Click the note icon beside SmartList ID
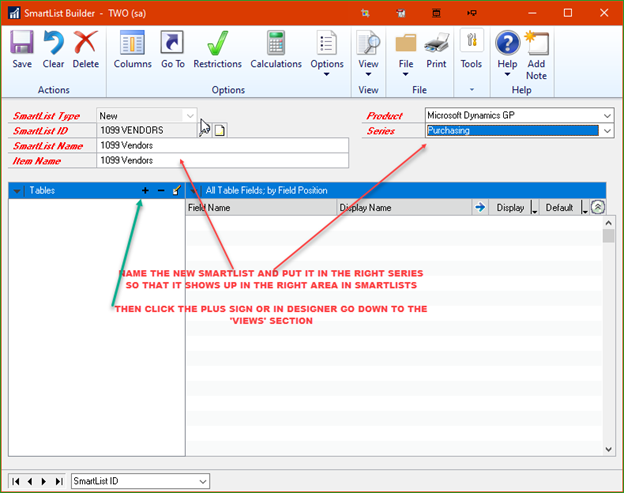The width and height of the screenshot is (624, 493). pos(220,130)
